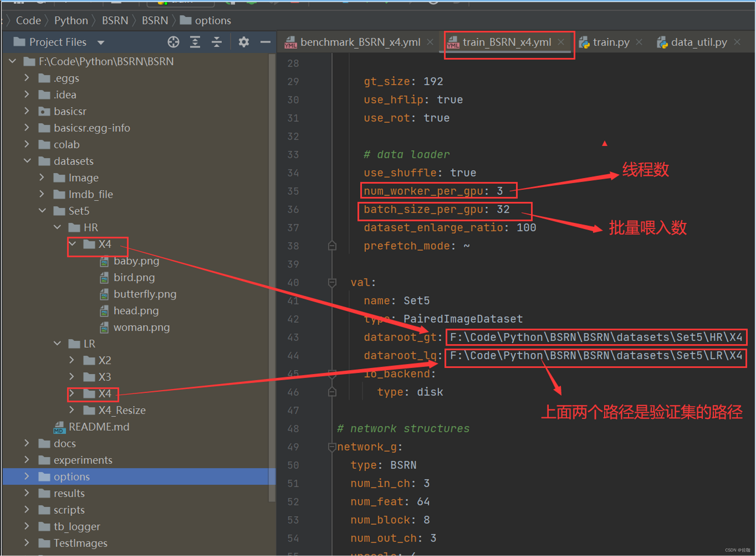756x556 pixels.
Task: Expand the experiments folder
Action: [x=27, y=460]
